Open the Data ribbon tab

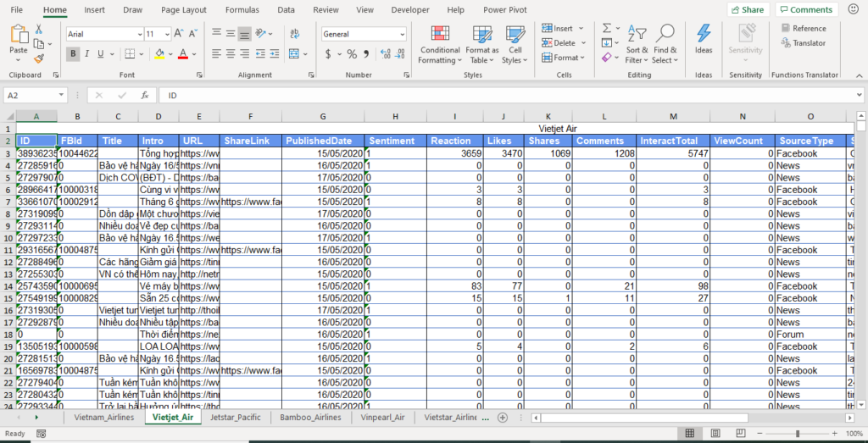pyautogui.click(x=287, y=10)
